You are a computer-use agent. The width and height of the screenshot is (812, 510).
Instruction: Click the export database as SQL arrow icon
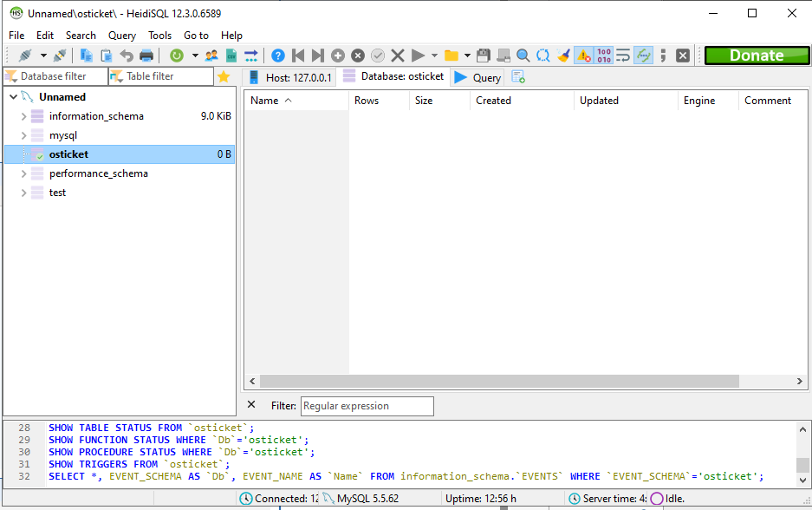tap(251, 56)
